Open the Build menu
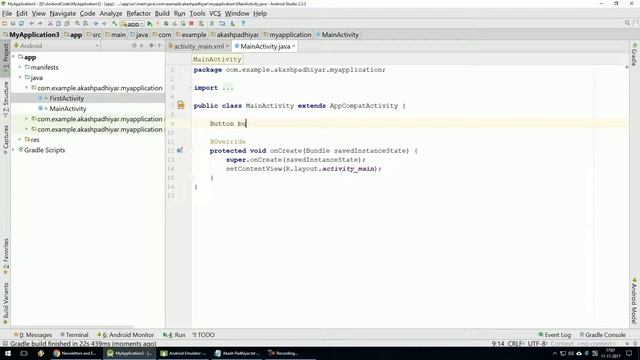Image resolution: width=640 pixels, height=360 pixels. (162, 13)
